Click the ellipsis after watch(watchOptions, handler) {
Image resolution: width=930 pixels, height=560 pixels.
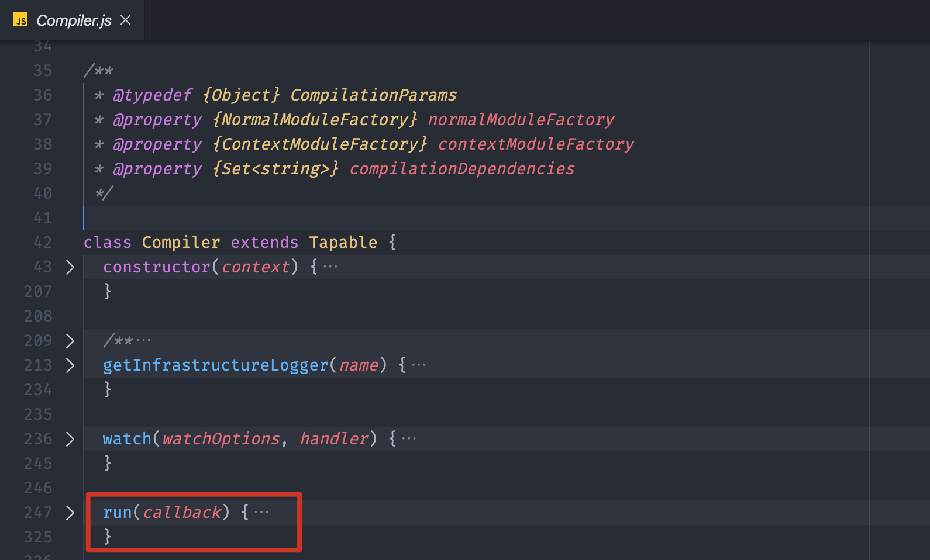[409, 439]
